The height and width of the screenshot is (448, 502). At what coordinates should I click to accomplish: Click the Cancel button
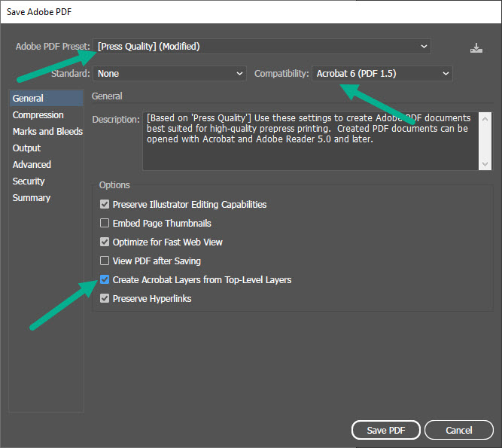coord(459,430)
